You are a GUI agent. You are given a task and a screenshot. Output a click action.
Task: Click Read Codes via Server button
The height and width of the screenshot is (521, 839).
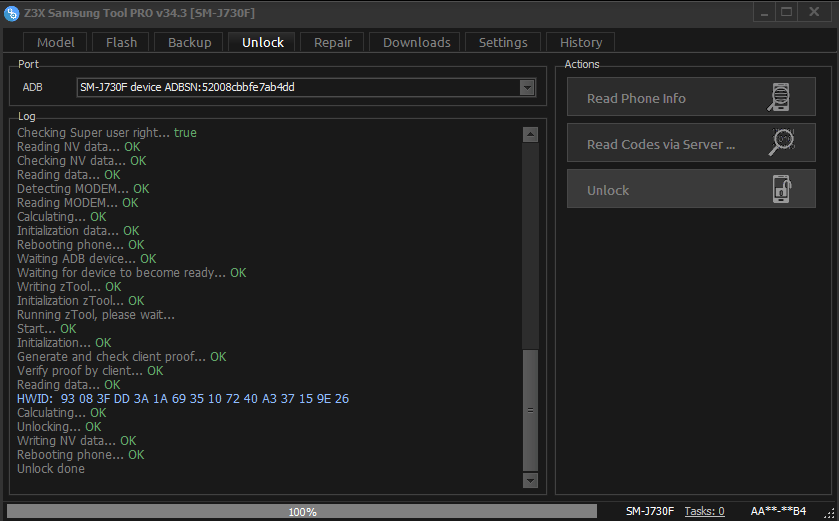691,143
